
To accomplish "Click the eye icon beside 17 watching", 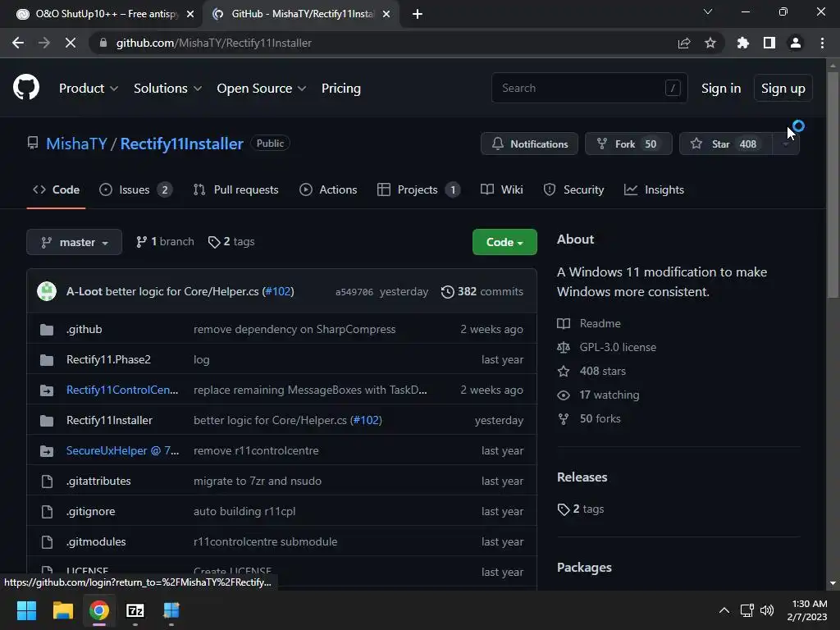I will 563,395.
